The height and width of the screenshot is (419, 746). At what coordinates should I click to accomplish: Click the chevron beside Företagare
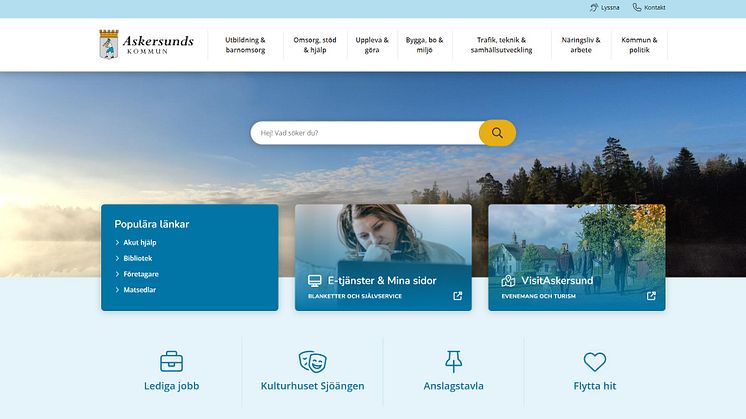click(x=117, y=274)
